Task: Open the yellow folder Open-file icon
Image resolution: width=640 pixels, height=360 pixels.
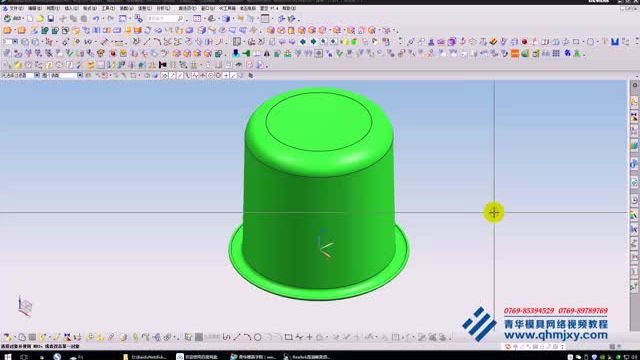Action: (x=40, y=19)
